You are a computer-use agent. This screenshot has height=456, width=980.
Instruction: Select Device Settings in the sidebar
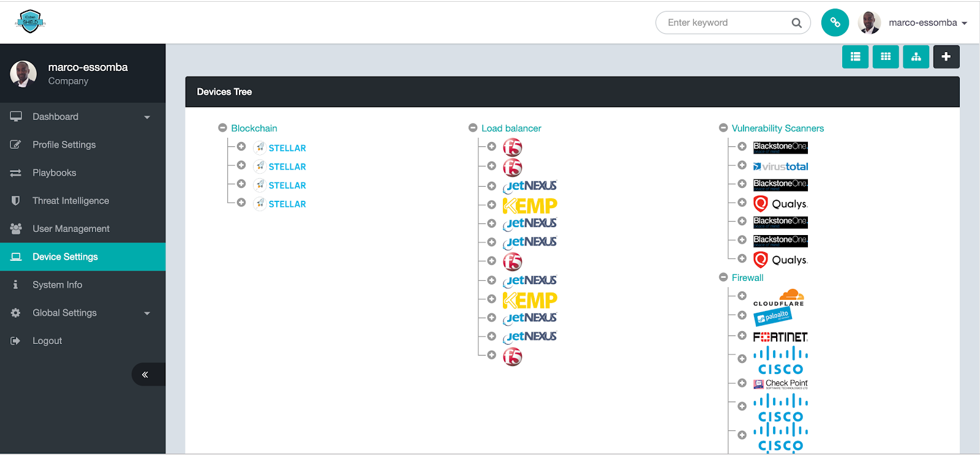tap(83, 257)
